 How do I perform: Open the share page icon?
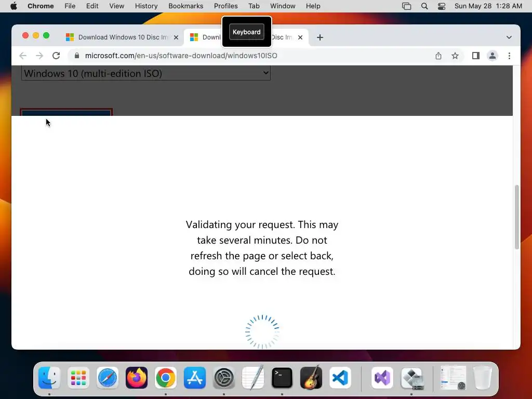pyautogui.click(x=438, y=56)
